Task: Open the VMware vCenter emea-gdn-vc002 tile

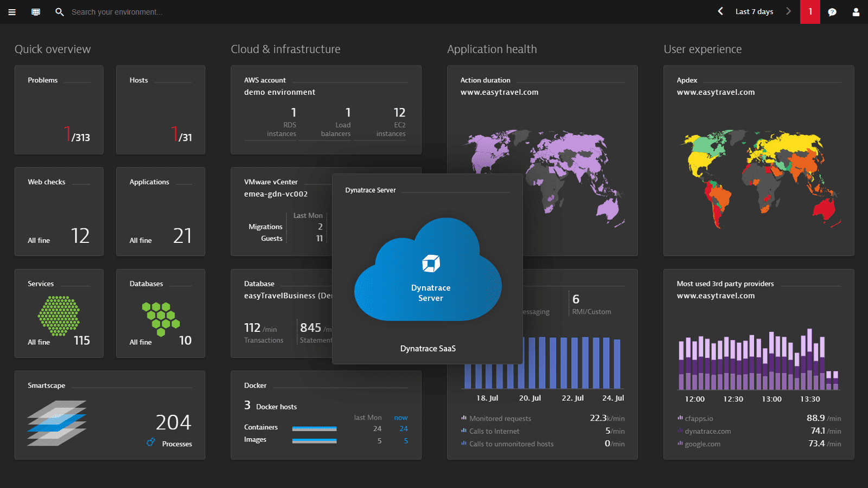Action: point(281,211)
